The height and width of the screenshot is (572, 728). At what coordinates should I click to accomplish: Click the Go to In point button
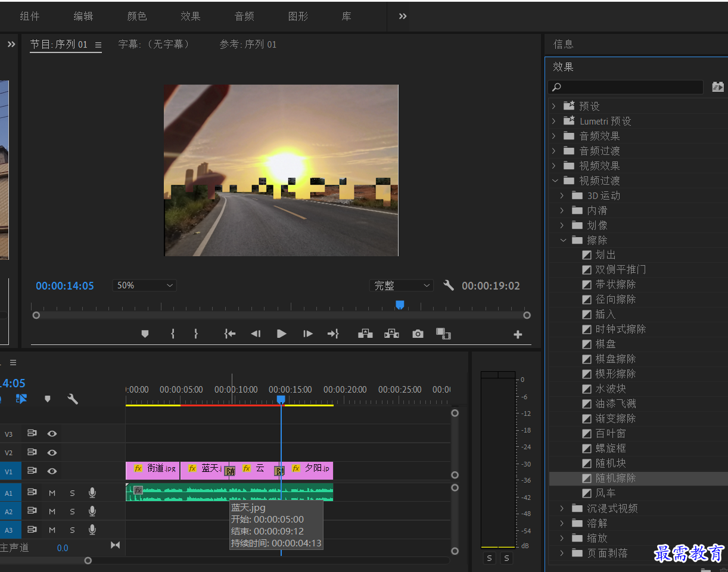[230, 334]
